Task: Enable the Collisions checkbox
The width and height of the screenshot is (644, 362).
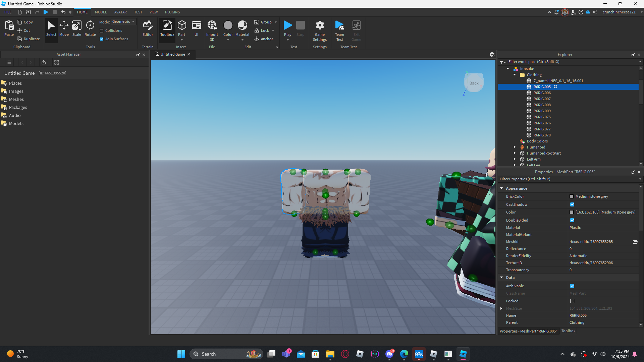Action: point(102,31)
